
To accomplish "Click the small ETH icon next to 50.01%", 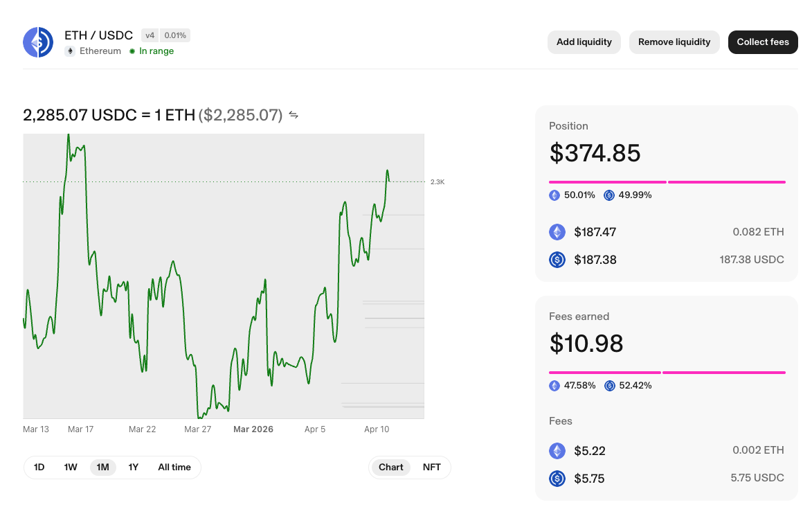I will tap(554, 195).
